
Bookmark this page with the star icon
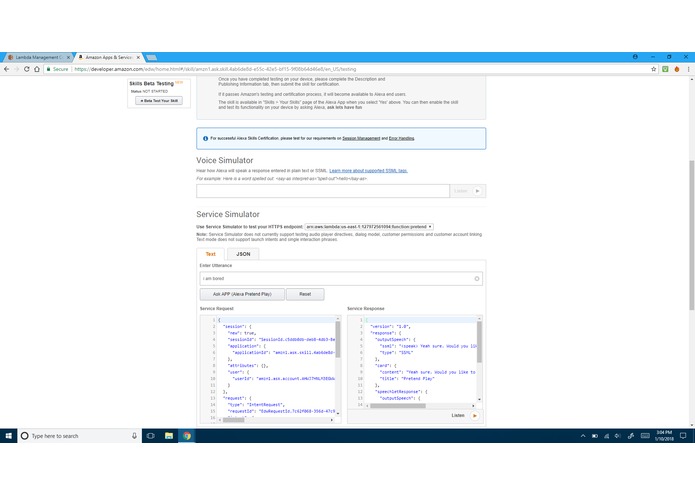pyautogui.click(x=653, y=69)
